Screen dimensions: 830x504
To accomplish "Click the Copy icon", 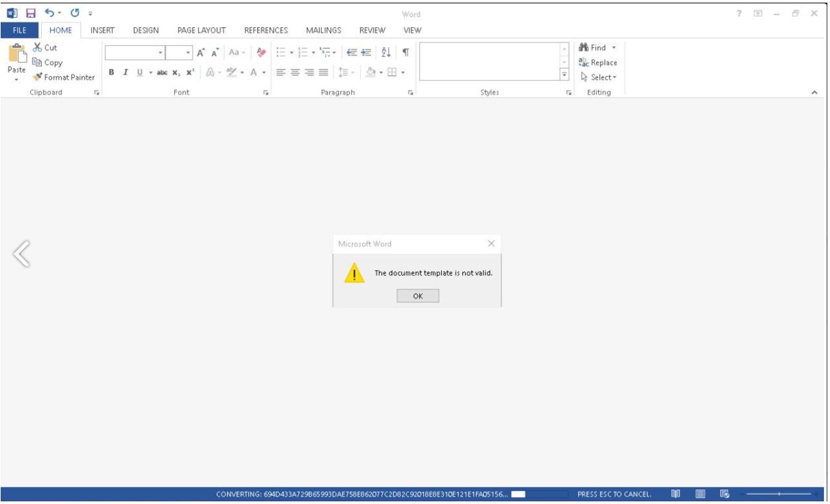I will click(x=38, y=62).
